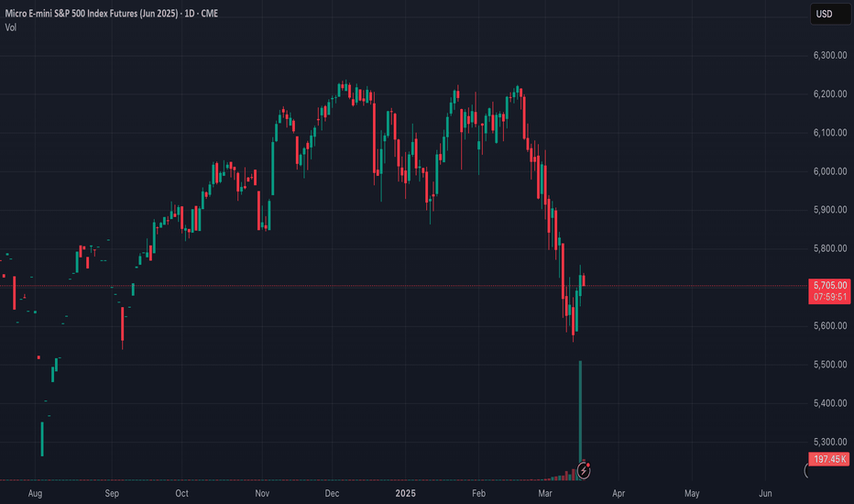Click the 5,400.00 price axis label

pos(830,402)
